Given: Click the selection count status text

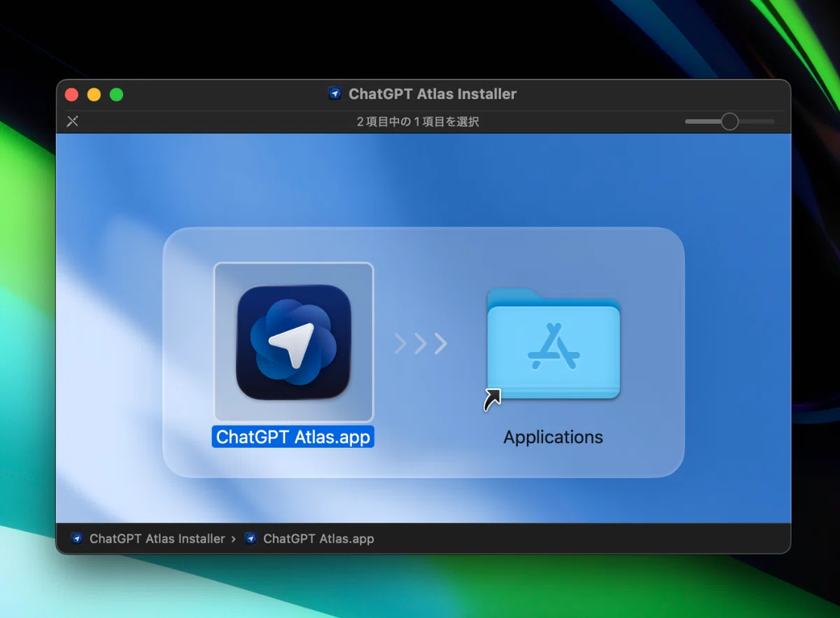Looking at the screenshot, I should pos(418,122).
